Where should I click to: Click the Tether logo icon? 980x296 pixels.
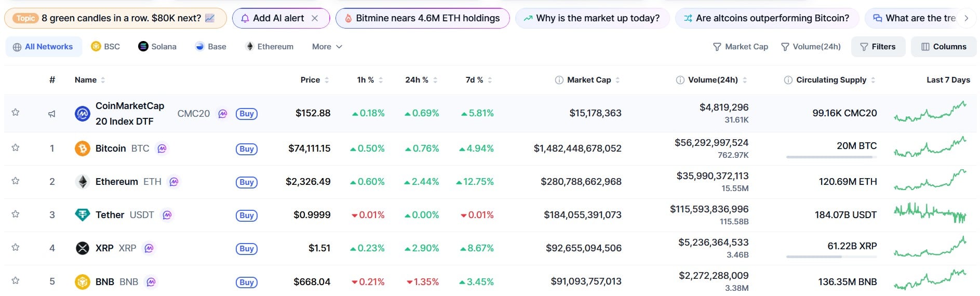82,214
